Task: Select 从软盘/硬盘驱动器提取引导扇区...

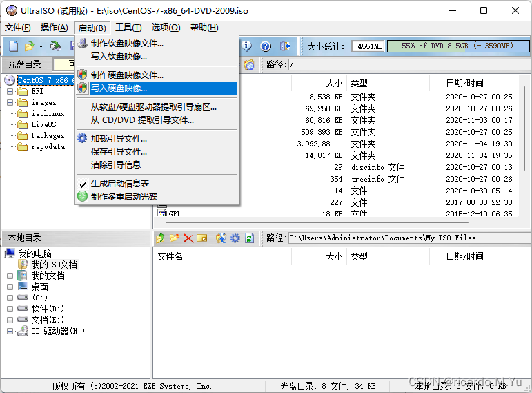Action: tap(157, 107)
